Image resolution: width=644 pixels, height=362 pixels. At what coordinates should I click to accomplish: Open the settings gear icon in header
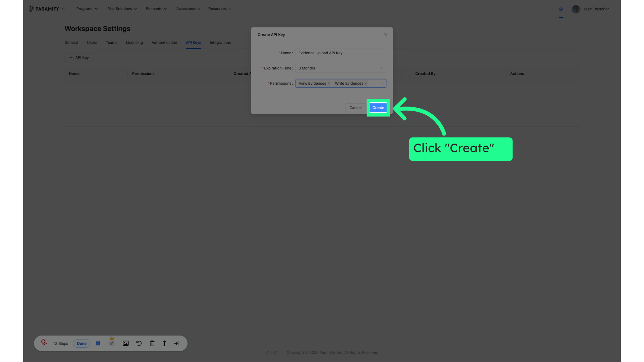[561, 9]
